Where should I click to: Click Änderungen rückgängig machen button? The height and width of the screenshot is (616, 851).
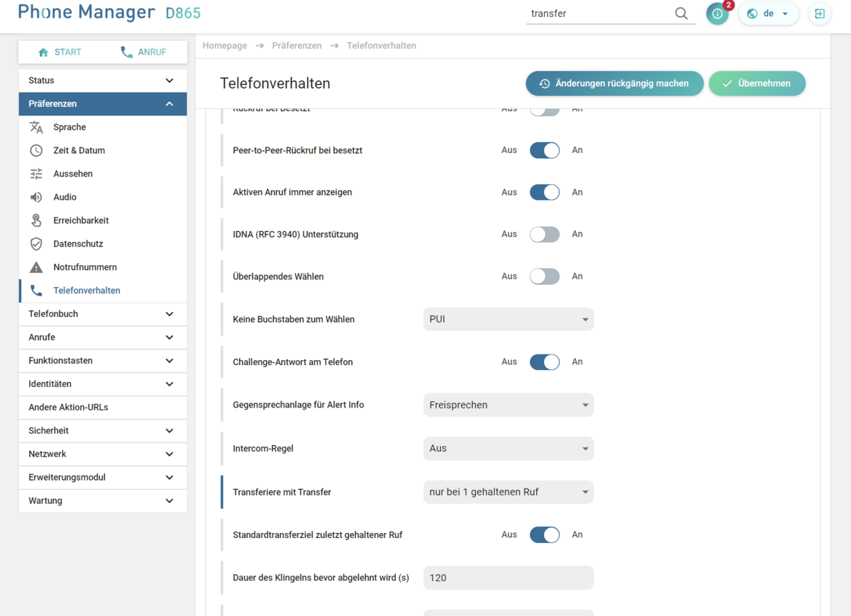[614, 84]
